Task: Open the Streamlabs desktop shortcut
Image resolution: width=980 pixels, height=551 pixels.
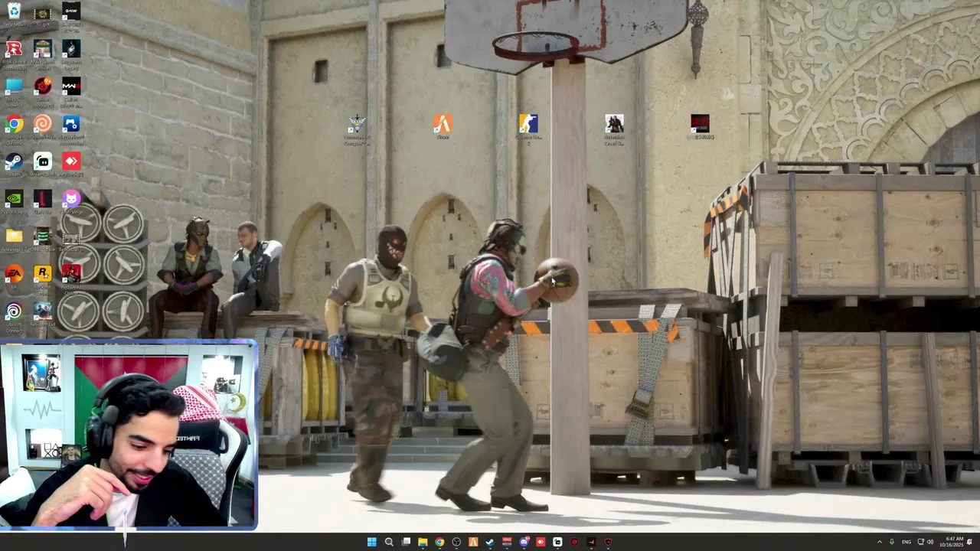Action: coord(43,165)
